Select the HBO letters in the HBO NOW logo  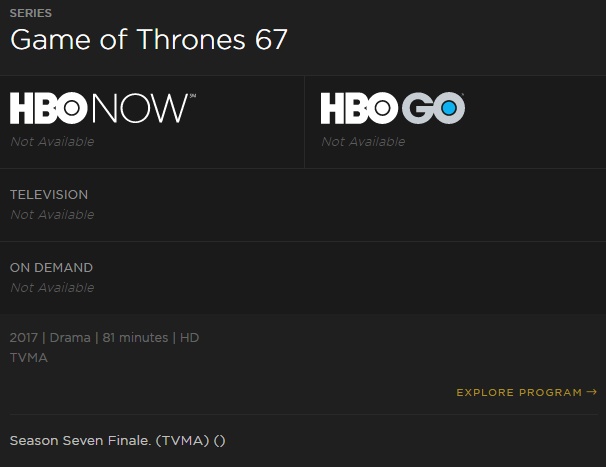pos(48,108)
